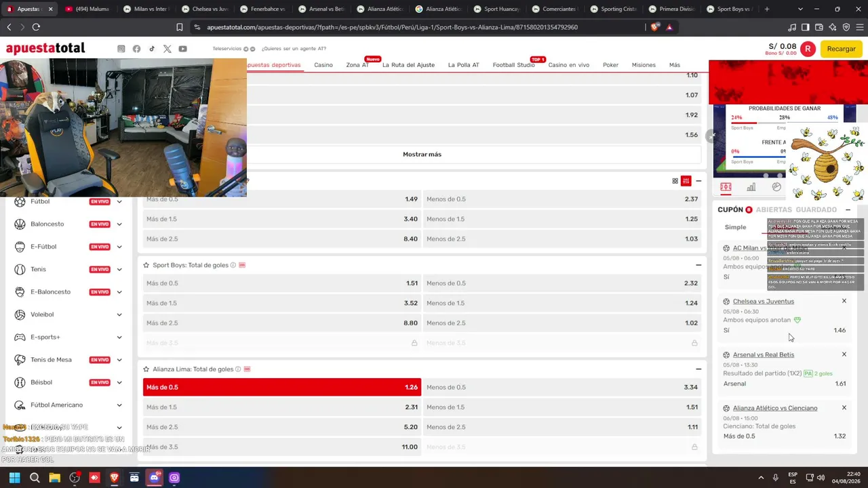Favorite the Sport Boys: Total de goles market
The width and height of the screenshot is (868, 488).
pos(146,265)
